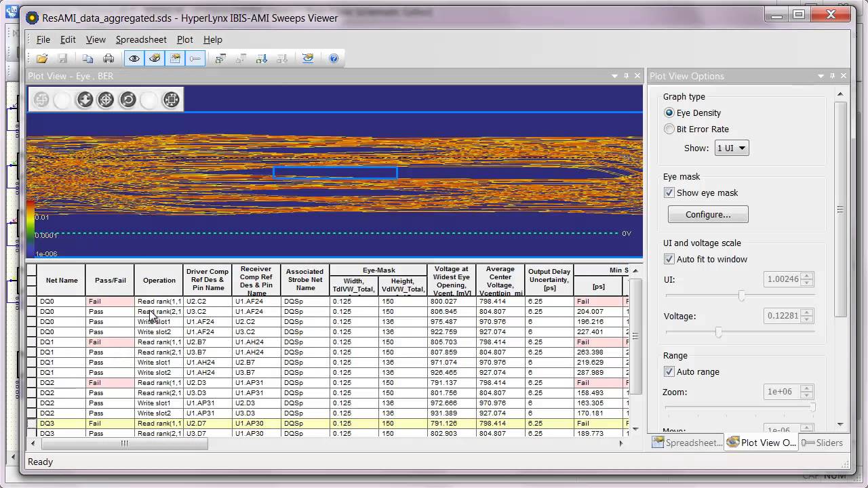Open the Show 1 UI dropdown
This screenshot has height=488, width=868.
click(x=731, y=148)
